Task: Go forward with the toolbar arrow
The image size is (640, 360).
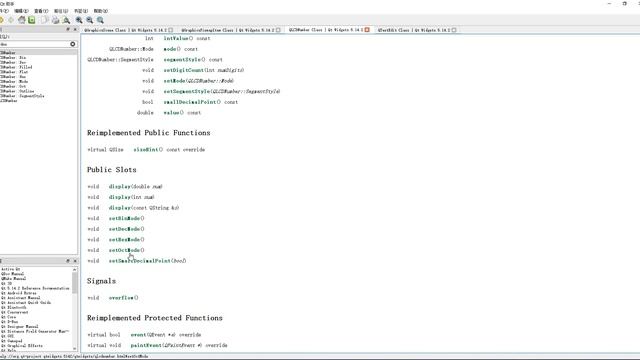Action: point(11,20)
